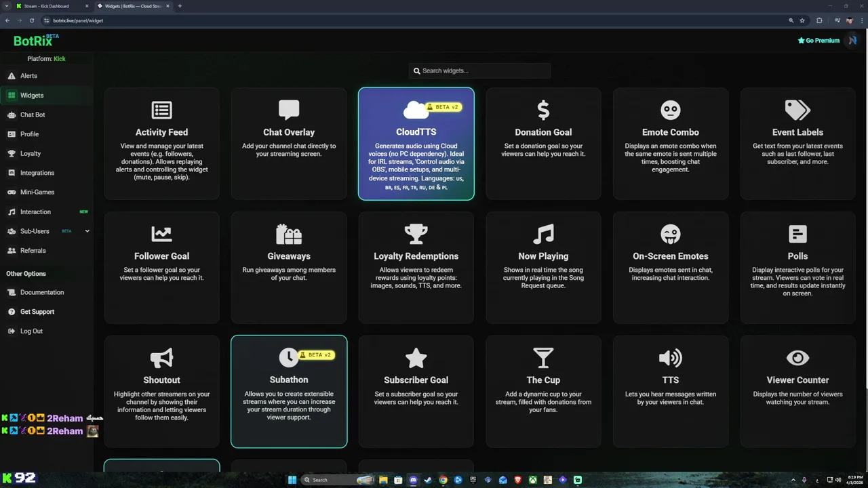Click the Chat Bot robot sidebar icon

pyautogui.click(x=12, y=115)
